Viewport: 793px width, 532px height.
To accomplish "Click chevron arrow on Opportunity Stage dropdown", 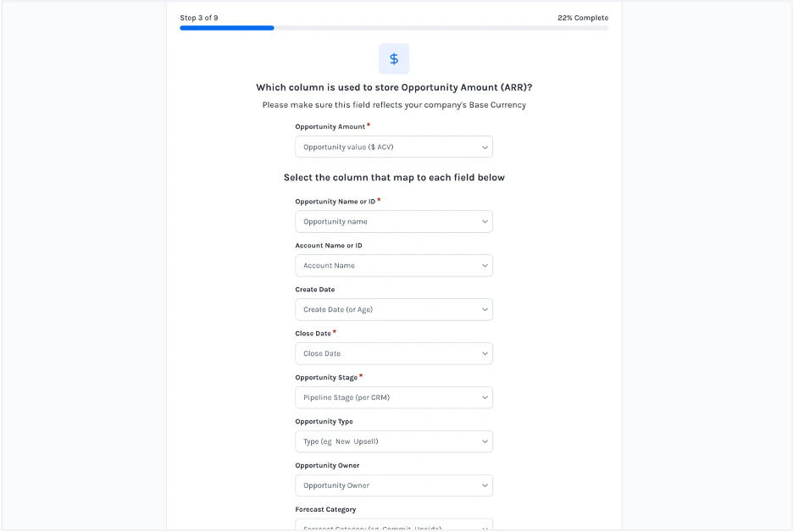I will pyautogui.click(x=485, y=398).
